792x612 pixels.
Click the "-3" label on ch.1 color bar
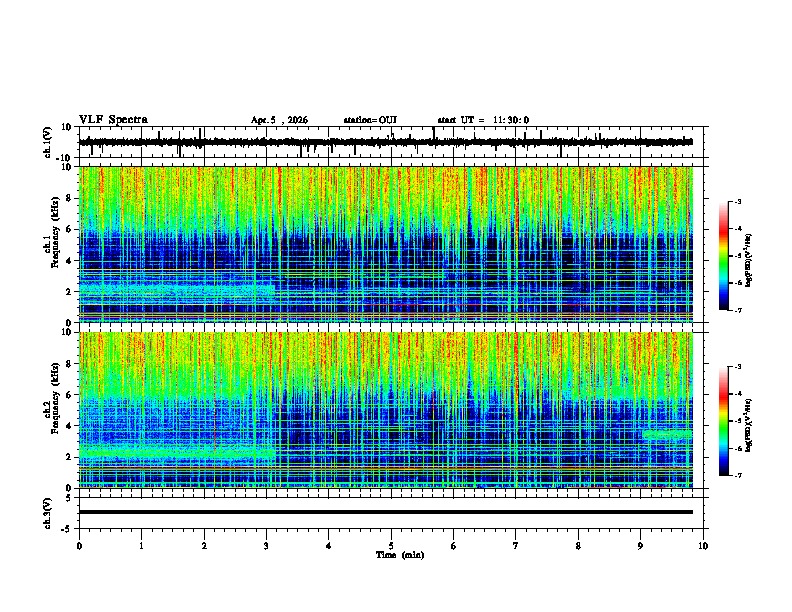click(x=737, y=201)
